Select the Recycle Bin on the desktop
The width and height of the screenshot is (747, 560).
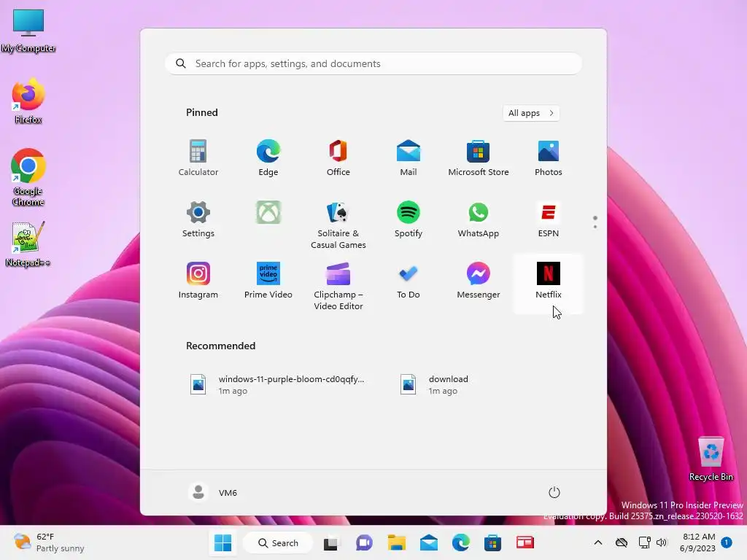click(x=711, y=459)
